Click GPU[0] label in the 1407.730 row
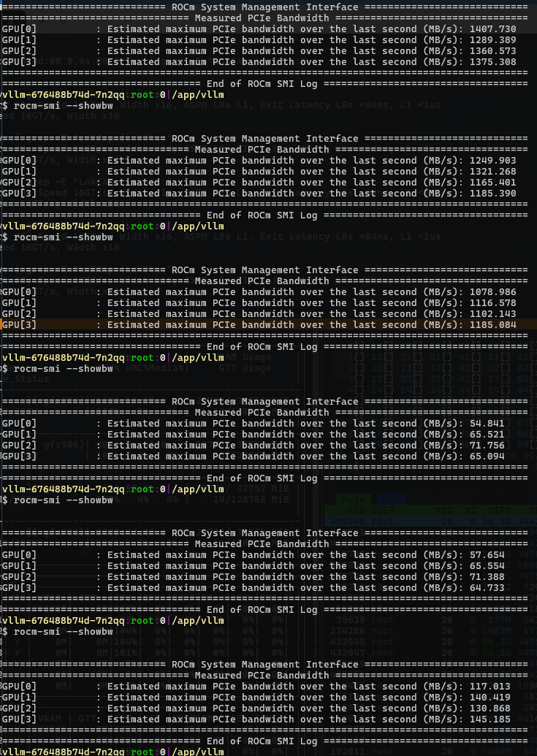Viewport: 537px width, 756px height. 19,29
